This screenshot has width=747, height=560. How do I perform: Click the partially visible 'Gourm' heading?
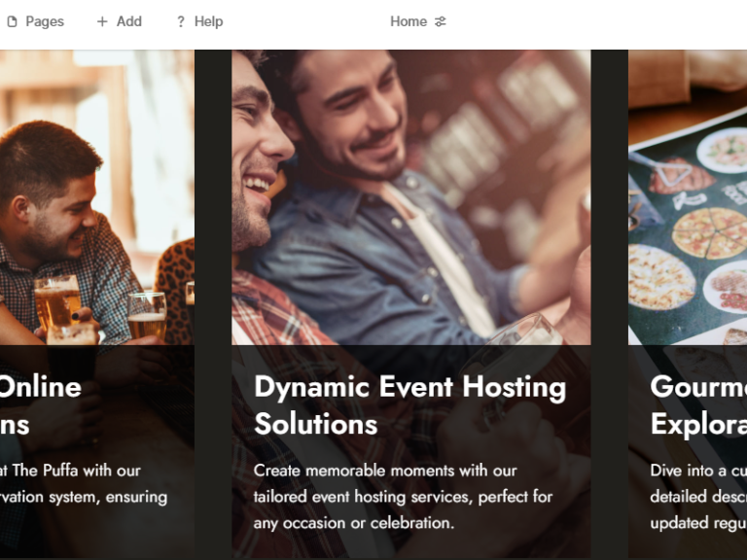coord(697,387)
